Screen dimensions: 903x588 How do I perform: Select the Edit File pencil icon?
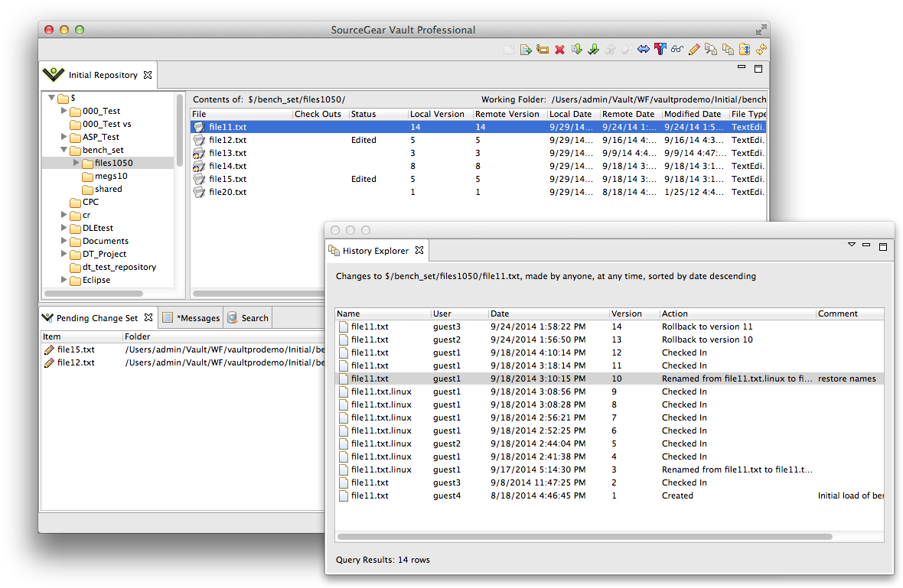pos(692,49)
